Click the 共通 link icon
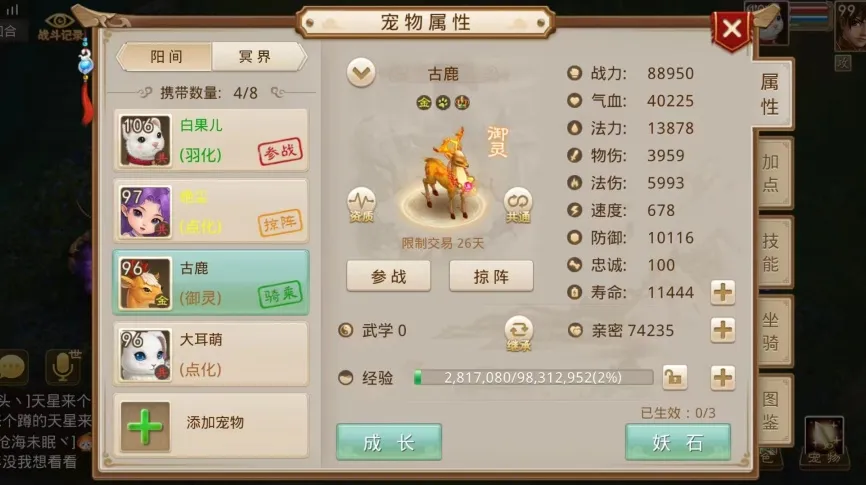866x485 pixels. (x=518, y=205)
